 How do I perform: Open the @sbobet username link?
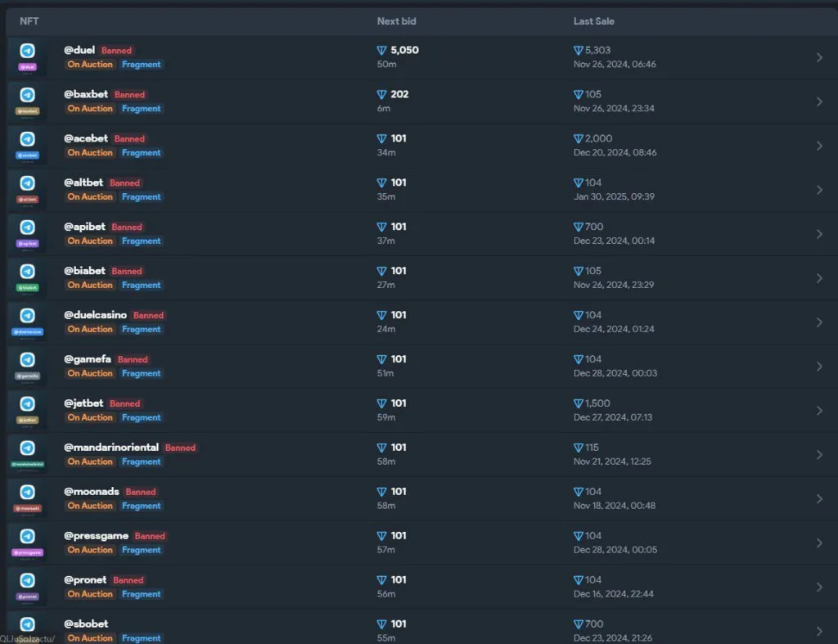tap(86, 624)
